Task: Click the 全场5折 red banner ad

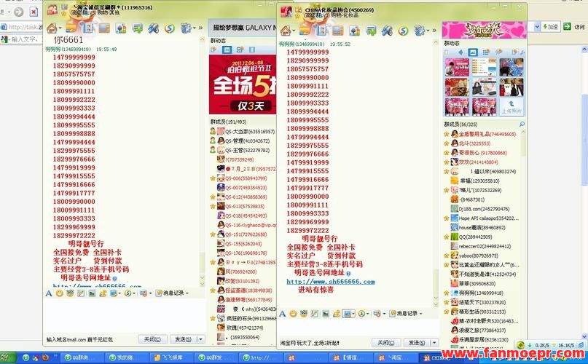Action: 243,84
